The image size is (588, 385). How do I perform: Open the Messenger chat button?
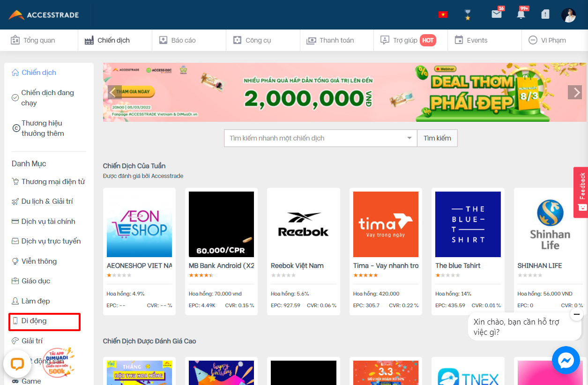tap(566, 360)
